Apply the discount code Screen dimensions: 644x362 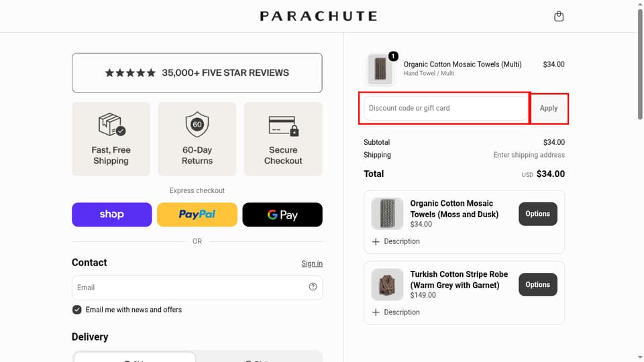point(549,109)
